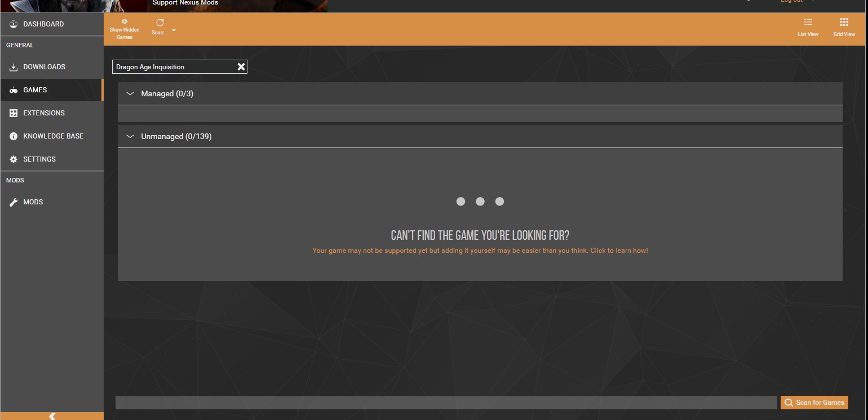Go to Downloads section

click(x=51, y=67)
